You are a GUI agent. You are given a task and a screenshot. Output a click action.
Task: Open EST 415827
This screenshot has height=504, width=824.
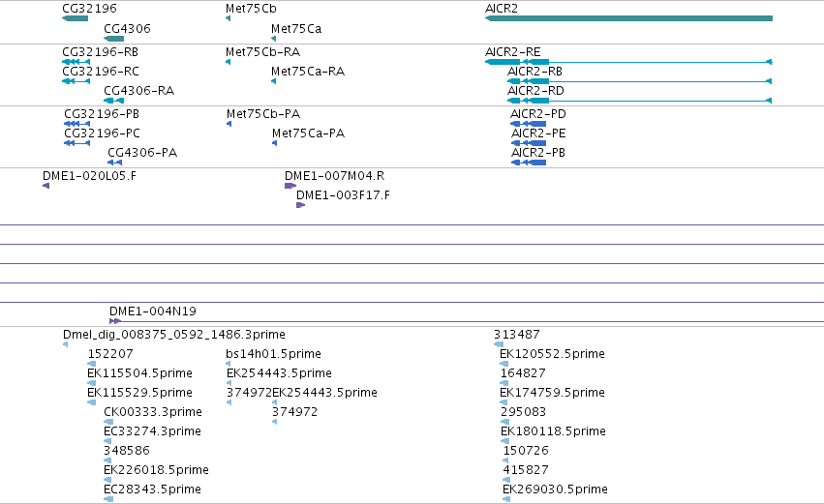[x=526, y=469]
